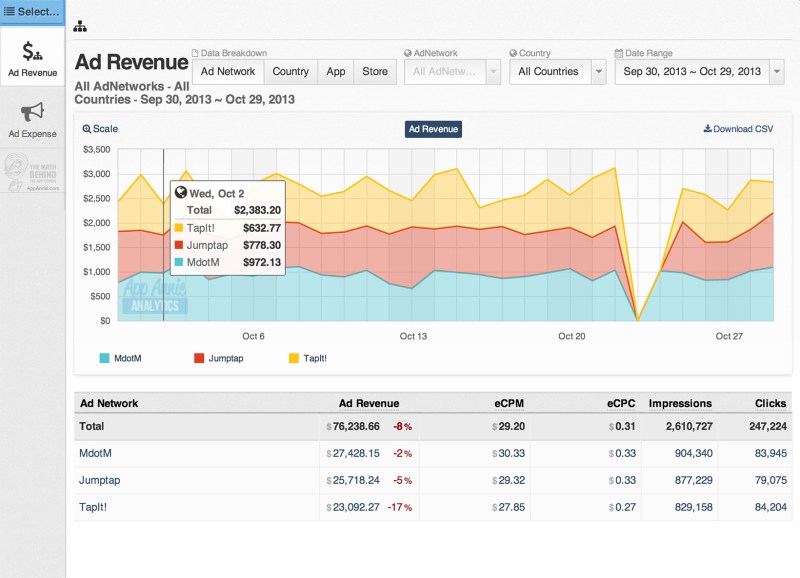Click Oct 27 axis label

tap(729, 336)
